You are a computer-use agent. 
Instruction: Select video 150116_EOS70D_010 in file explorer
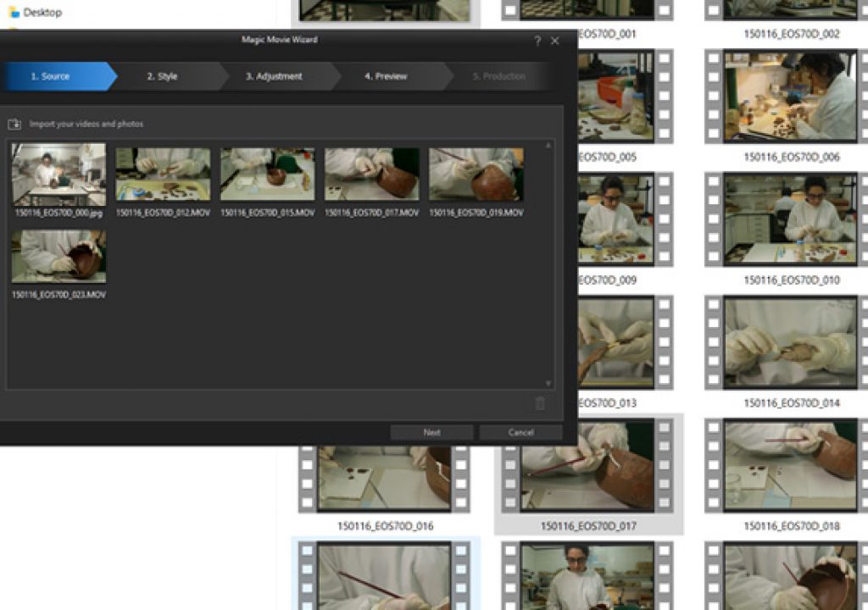790,219
